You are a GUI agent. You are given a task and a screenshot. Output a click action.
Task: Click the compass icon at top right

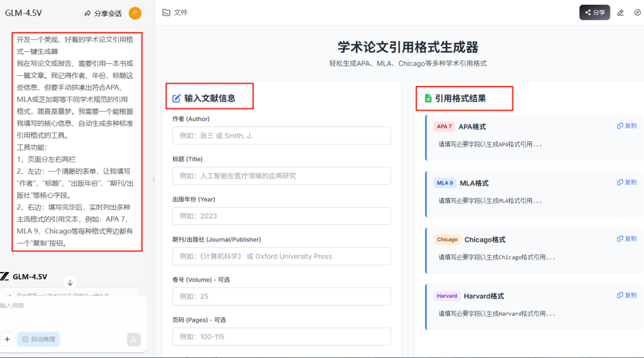point(637,13)
